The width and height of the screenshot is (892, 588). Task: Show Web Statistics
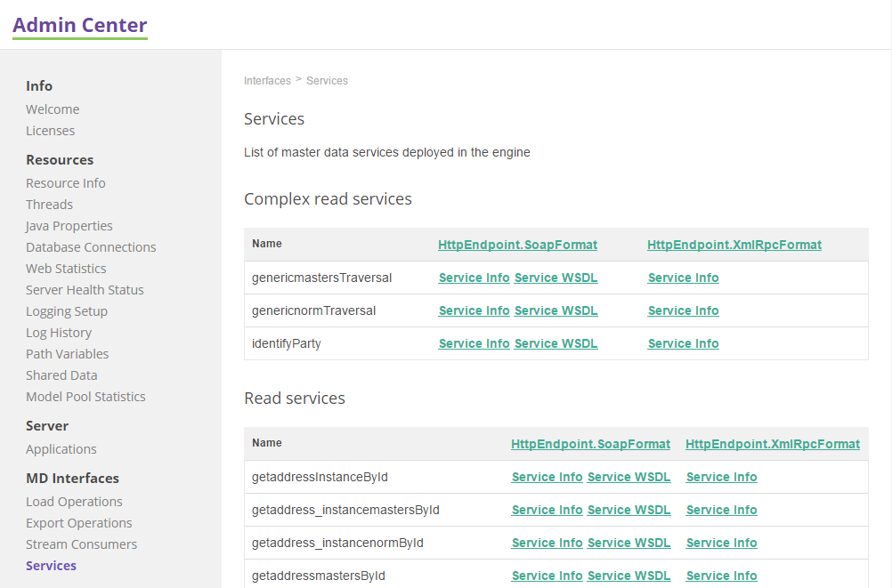(66, 268)
